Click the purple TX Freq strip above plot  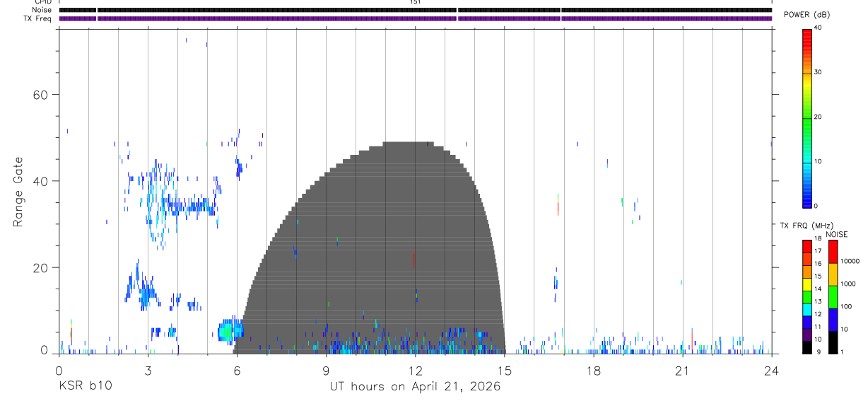[416, 18]
